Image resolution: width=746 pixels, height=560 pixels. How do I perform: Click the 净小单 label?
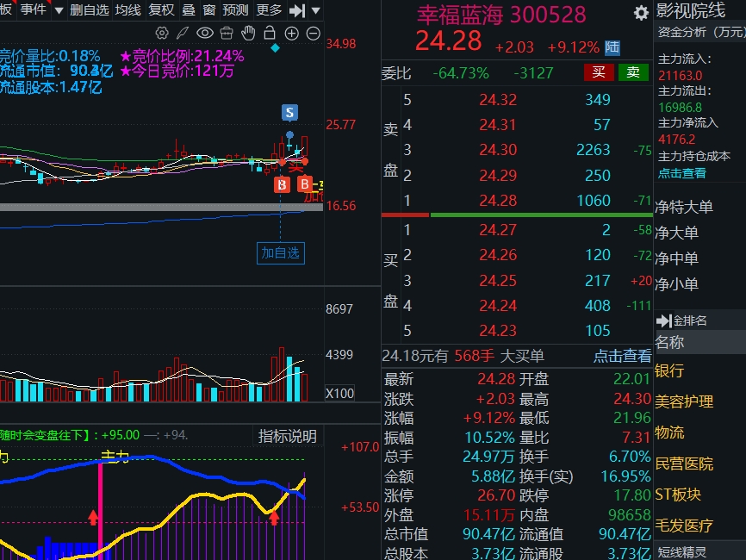(x=676, y=284)
